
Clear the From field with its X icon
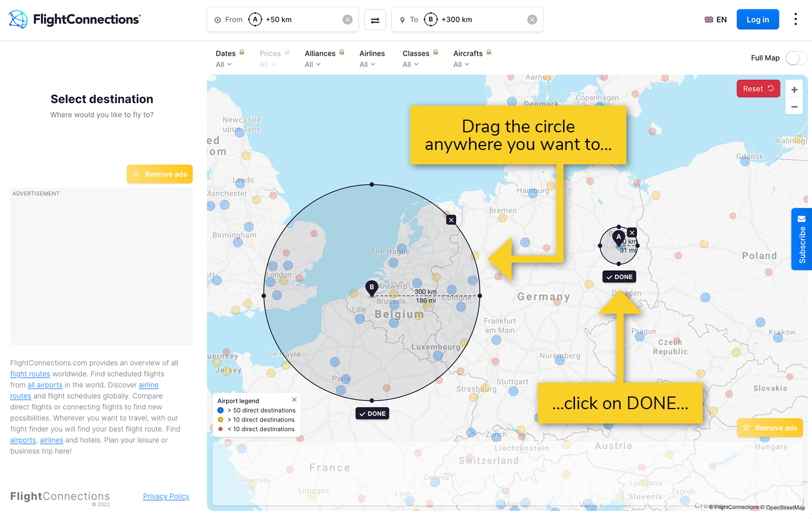click(x=347, y=20)
